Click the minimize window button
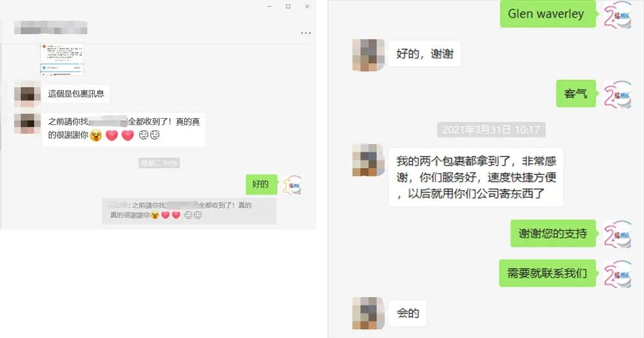 (x=269, y=6)
